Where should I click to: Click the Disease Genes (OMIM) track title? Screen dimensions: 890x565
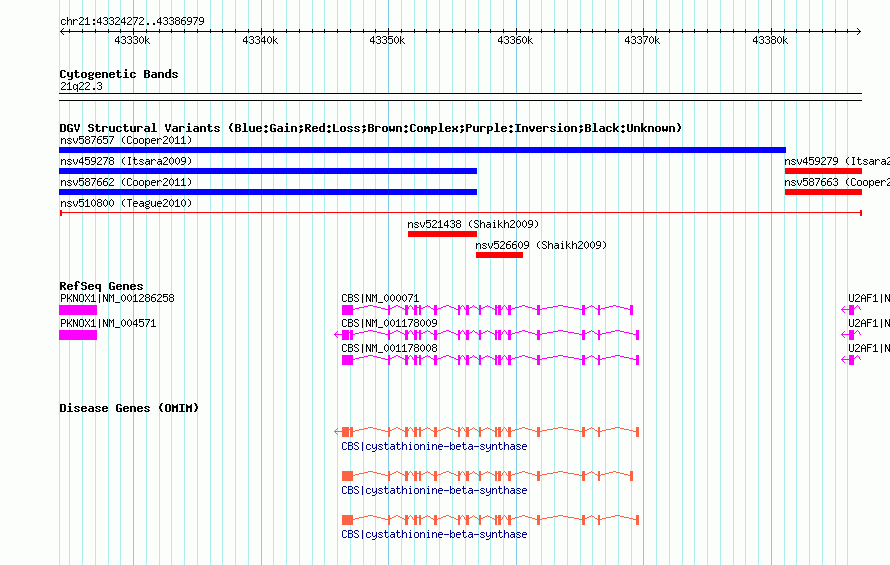[x=129, y=408]
